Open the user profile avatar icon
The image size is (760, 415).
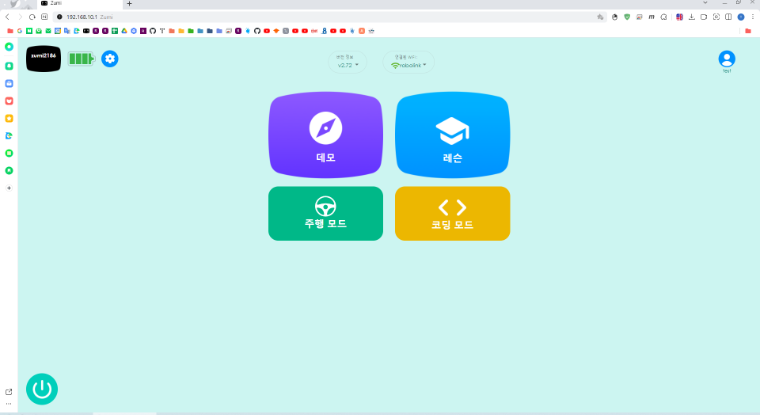point(726,59)
